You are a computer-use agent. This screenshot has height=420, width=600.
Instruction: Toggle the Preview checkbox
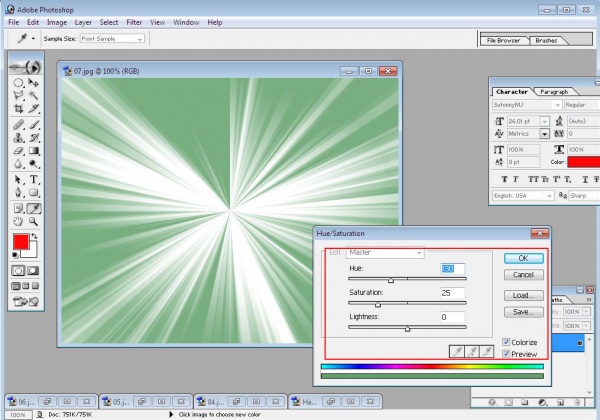click(507, 354)
